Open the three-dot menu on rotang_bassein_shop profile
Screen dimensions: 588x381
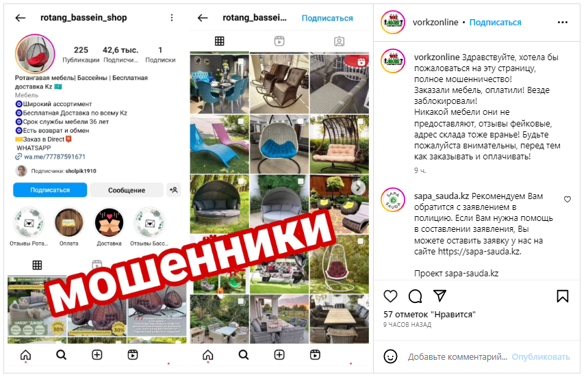[x=172, y=18]
